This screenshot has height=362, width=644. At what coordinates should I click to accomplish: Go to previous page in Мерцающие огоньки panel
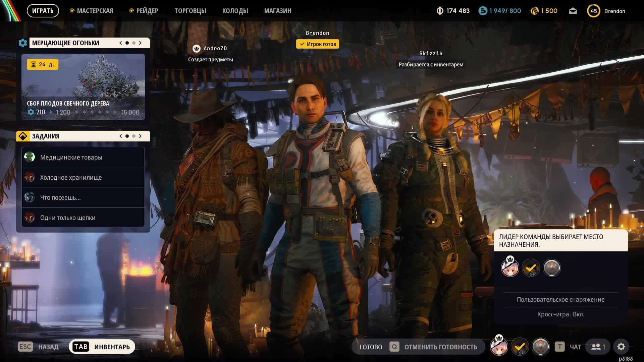(x=121, y=43)
